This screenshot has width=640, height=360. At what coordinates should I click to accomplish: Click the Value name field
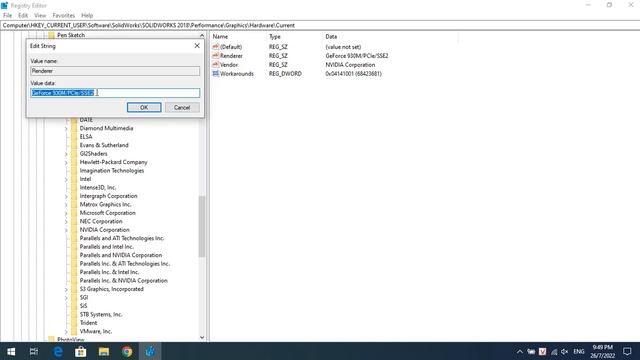click(115, 71)
